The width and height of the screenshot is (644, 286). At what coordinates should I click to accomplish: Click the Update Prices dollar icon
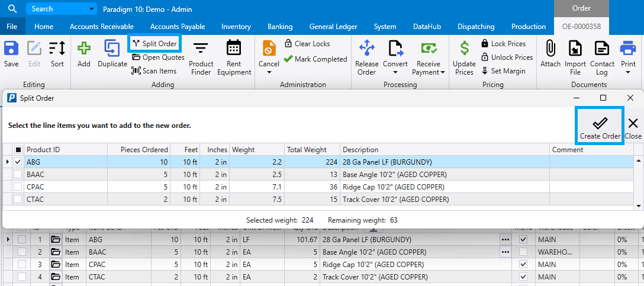(465, 49)
